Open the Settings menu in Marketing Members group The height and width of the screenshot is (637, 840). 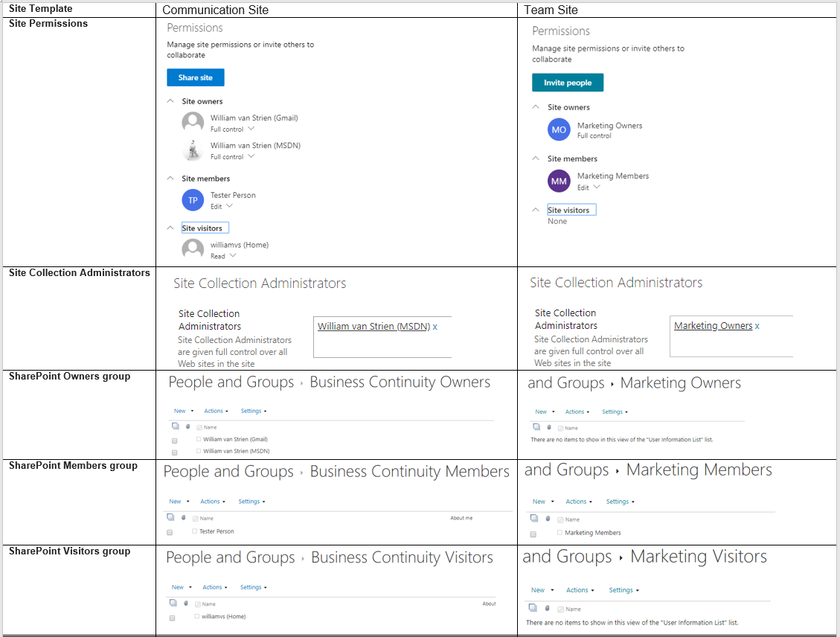(619, 501)
